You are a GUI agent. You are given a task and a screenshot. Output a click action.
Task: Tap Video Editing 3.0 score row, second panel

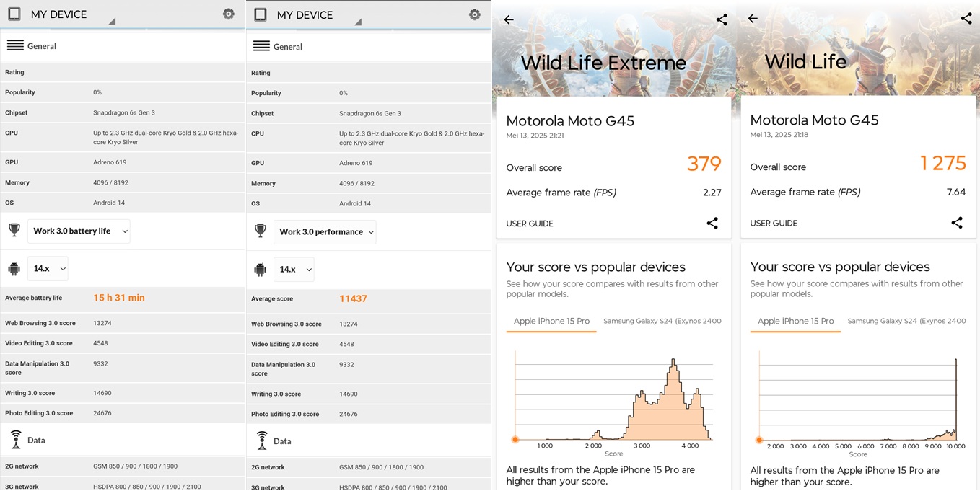369,344
